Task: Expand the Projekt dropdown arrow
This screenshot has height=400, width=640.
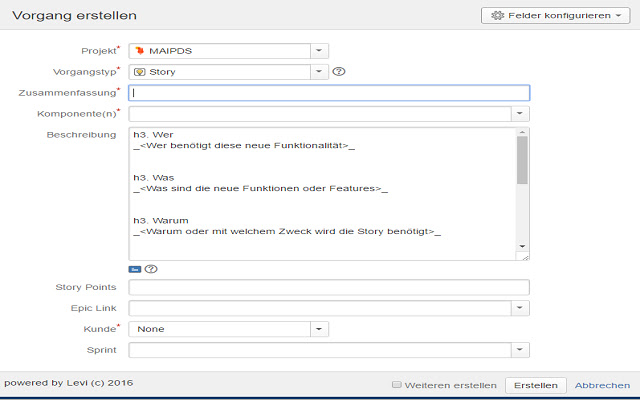Action: [x=319, y=51]
